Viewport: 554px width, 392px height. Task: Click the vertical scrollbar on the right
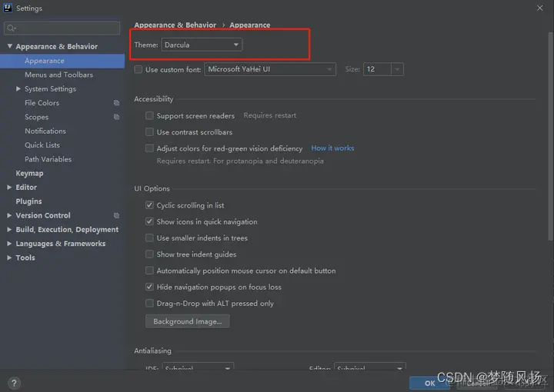click(550, 136)
